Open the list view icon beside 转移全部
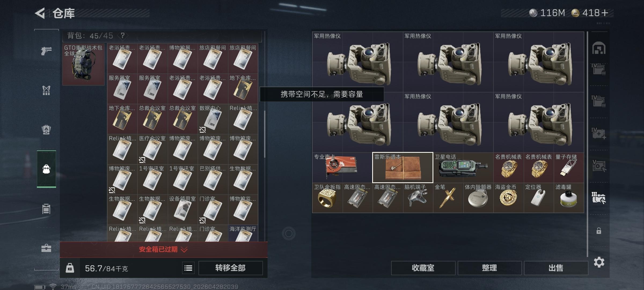The height and width of the screenshot is (290, 644). click(188, 268)
